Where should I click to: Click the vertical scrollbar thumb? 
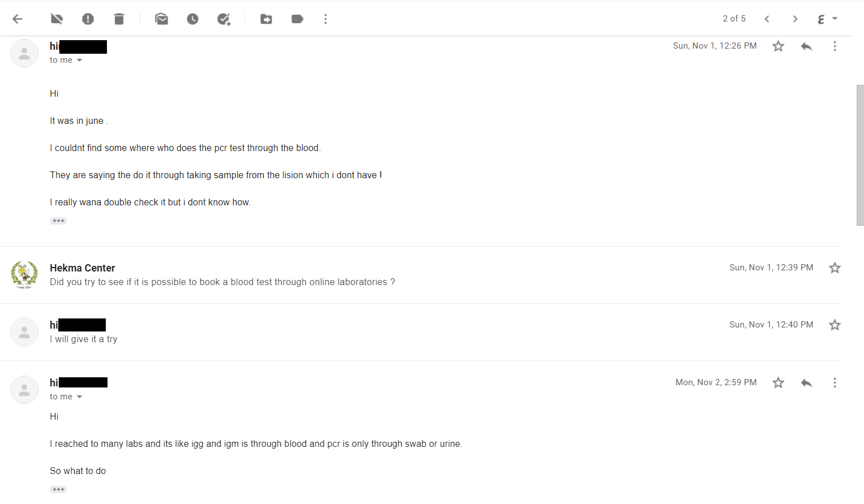click(860, 155)
